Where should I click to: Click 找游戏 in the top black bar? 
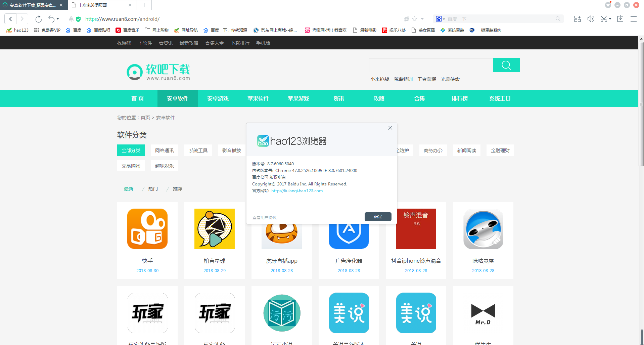point(124,43)
